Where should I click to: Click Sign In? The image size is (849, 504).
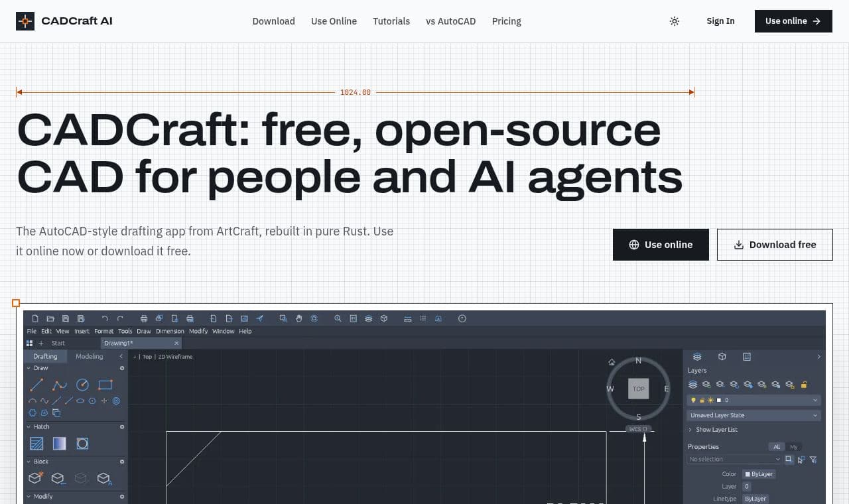pos(720,21)
